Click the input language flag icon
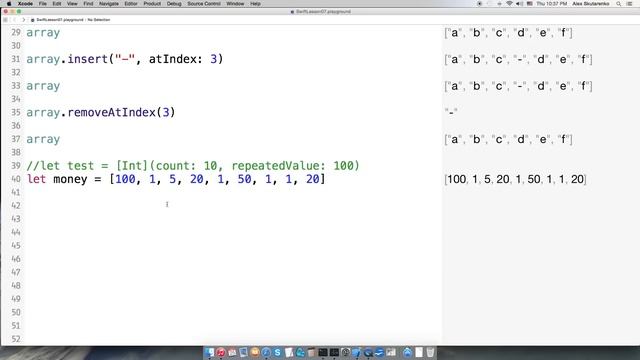The height and width of the screenshot is (360, 640). click(x=530, y=4)
